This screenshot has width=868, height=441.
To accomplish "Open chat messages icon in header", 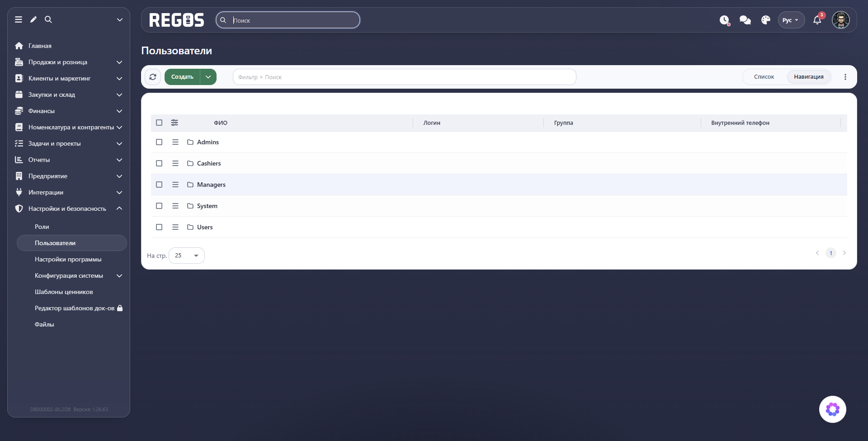I will [x=745, y=20].
